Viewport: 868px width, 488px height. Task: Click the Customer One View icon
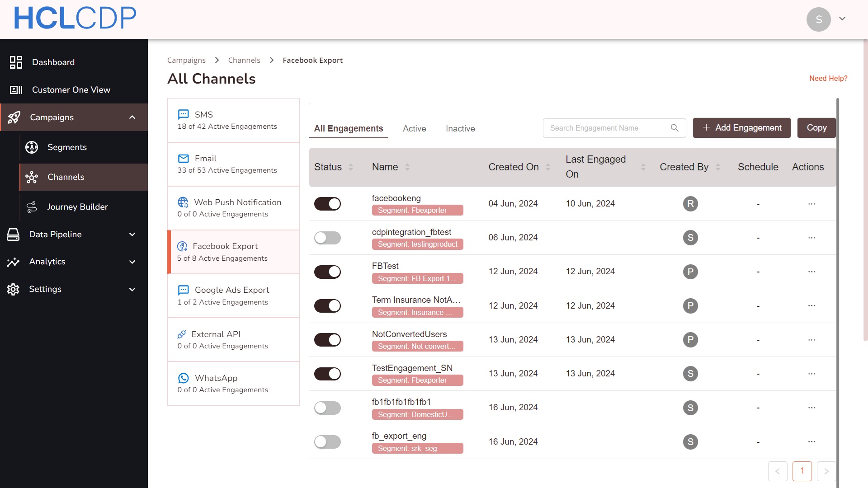16,90
